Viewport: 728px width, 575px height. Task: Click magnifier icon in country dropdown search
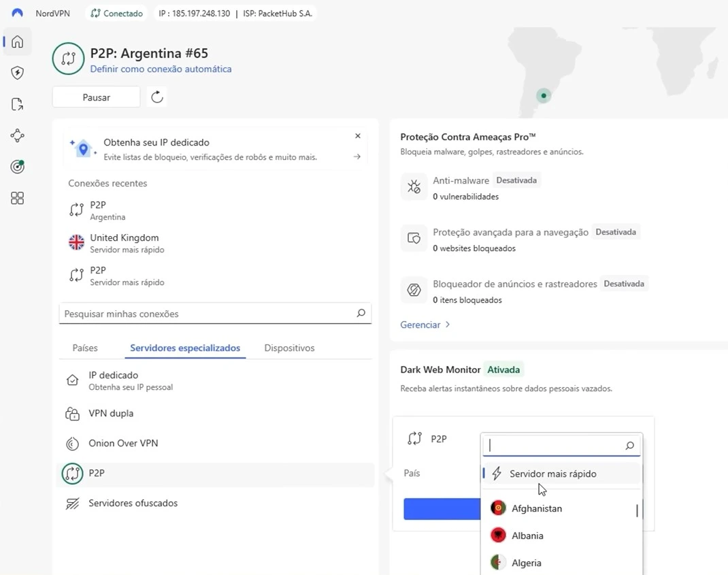coord(629,446)
